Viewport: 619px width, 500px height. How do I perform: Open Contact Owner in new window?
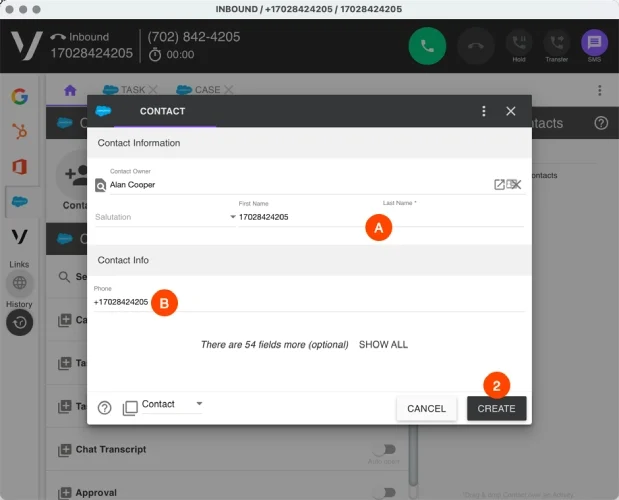coord(499,184)
